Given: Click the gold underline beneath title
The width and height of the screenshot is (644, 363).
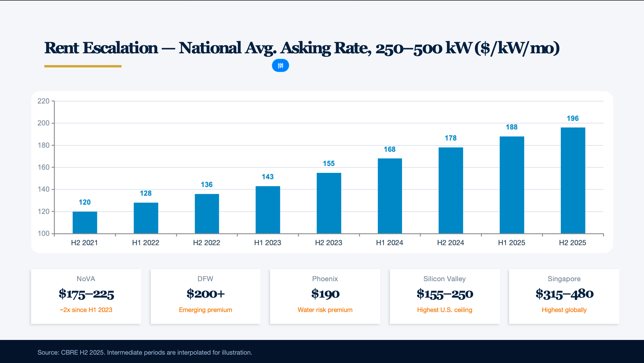Looking at the screenshot, I should (83, 66).
